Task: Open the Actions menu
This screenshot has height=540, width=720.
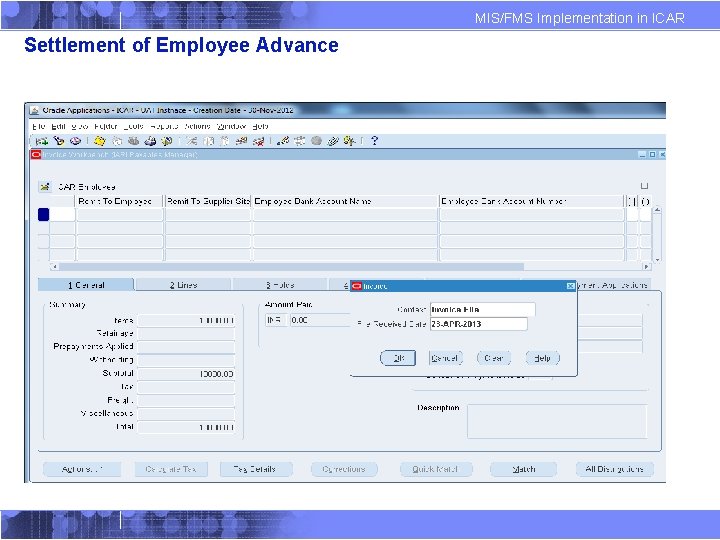Action: (x=197, y=126)
